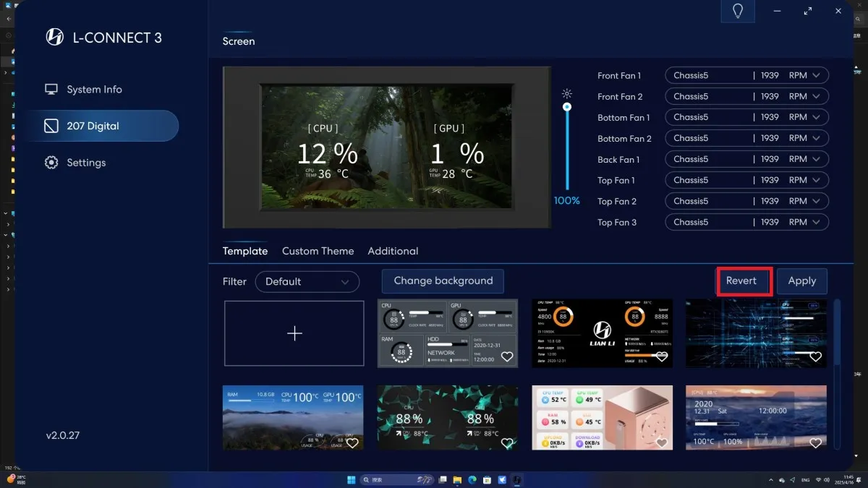Open the Windows Start menu
The width and height of the screenshot is (868, 488).
pyautogui.click(x=351, y=480)
